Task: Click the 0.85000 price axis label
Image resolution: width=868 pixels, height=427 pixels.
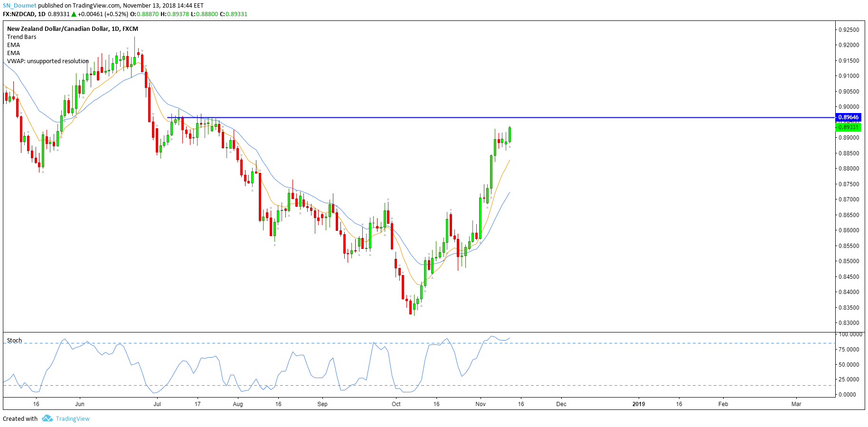Action: (x=849, y=262)
